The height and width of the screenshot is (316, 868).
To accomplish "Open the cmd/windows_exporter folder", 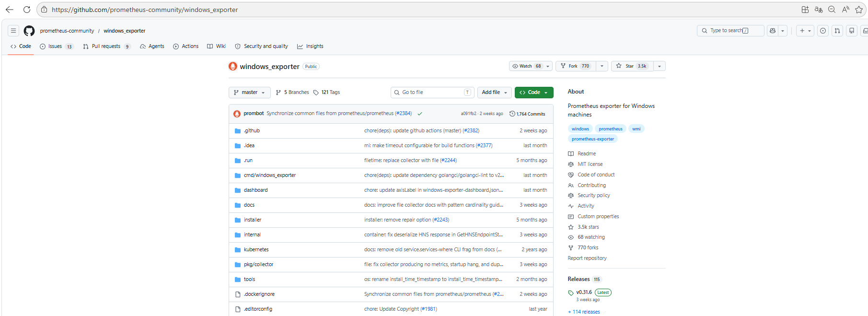I will [x=269, y=176].
